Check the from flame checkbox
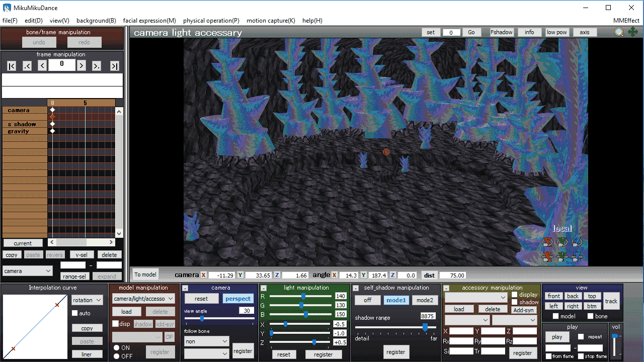This screenshot has width=644, height=362. point(549,356)
